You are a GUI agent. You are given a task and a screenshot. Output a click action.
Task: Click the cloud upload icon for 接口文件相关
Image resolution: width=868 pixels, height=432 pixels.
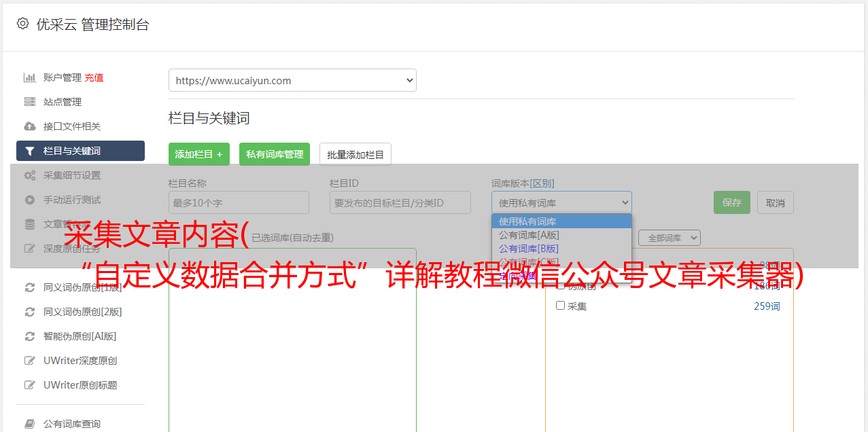(x=29, y=126)
